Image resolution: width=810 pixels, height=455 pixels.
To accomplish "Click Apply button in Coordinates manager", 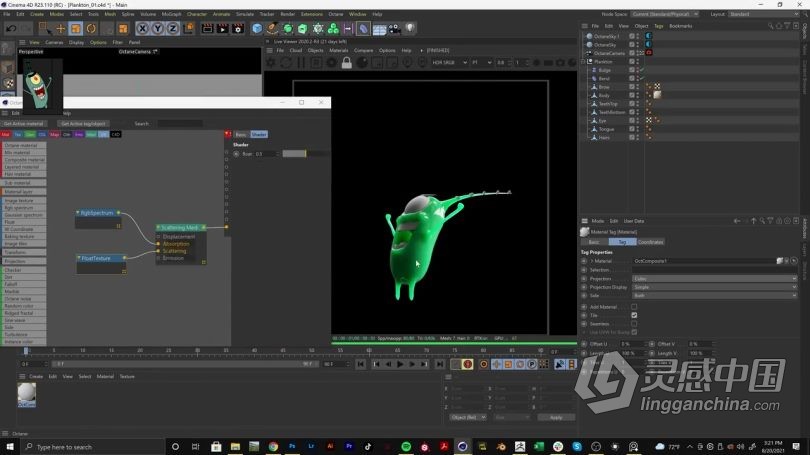I will click(x=556, y=417).
